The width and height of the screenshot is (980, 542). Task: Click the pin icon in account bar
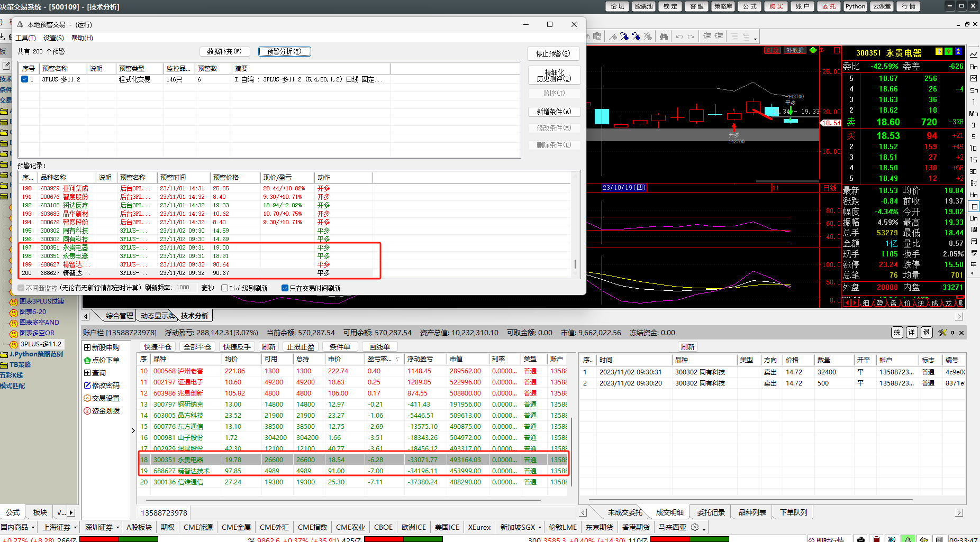tap(952, 333)
